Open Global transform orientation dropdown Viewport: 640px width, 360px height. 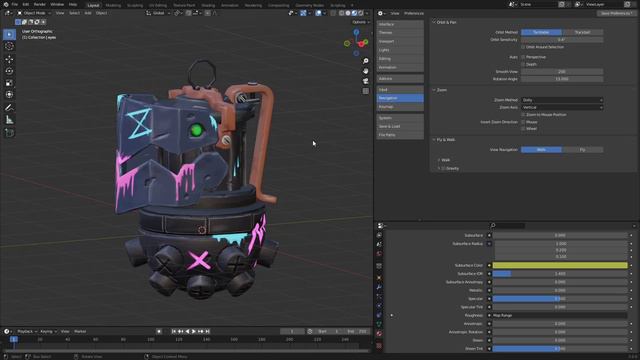158,13
